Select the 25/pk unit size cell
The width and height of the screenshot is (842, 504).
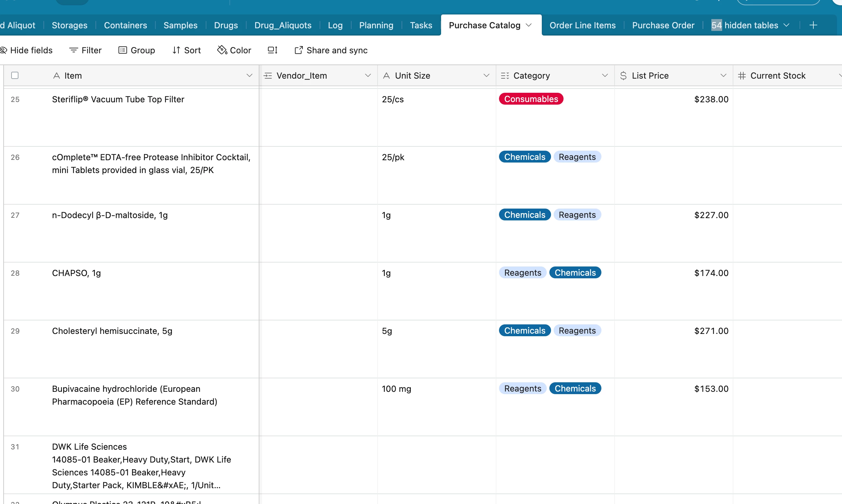436,176
